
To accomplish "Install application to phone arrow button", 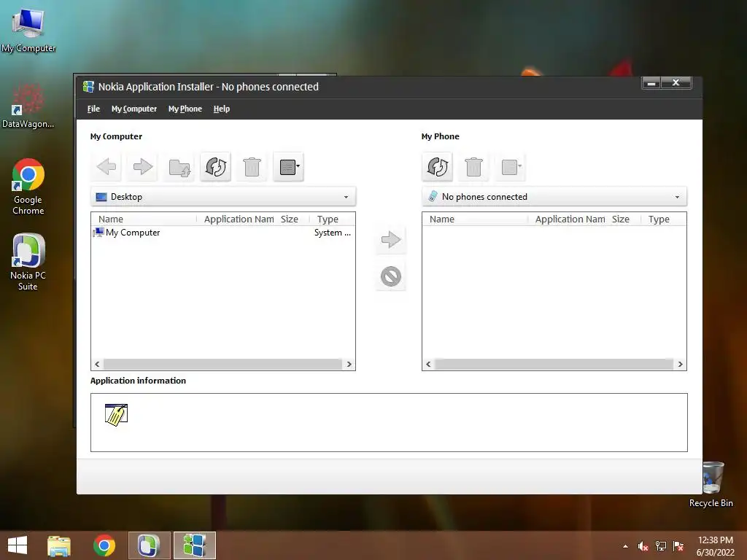I will coord(391,239).
